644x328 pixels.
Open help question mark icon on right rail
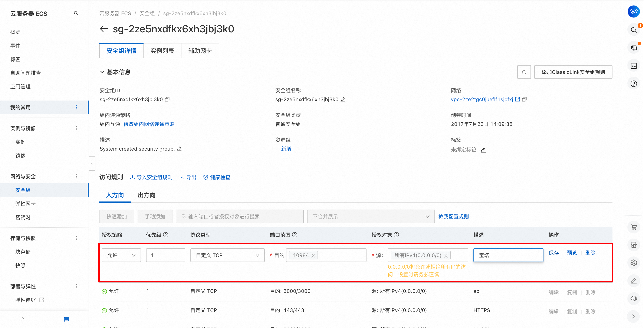coord(634,83)
